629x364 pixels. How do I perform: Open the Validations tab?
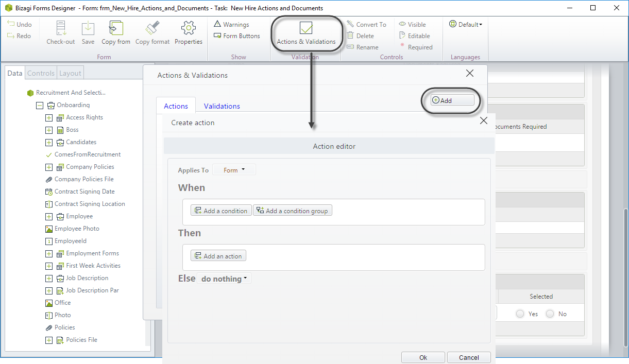tap(222, 106)
